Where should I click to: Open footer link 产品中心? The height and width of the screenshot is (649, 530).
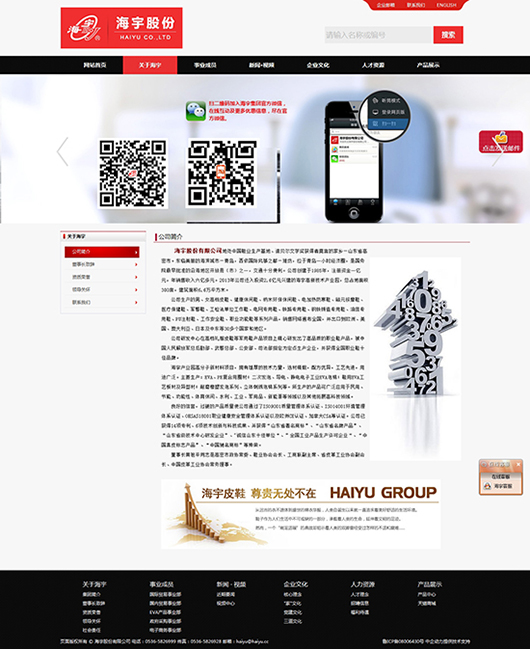coord(427,594)
